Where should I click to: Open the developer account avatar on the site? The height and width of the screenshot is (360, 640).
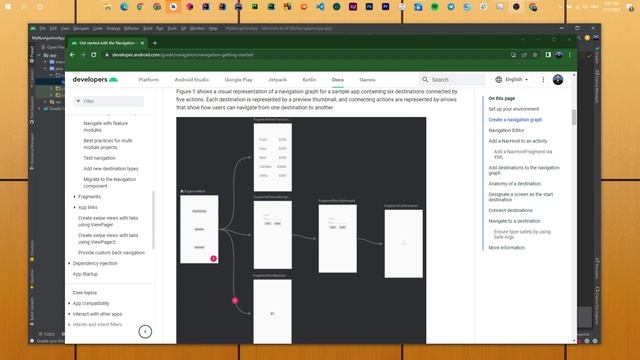click(x=558, y=80)
